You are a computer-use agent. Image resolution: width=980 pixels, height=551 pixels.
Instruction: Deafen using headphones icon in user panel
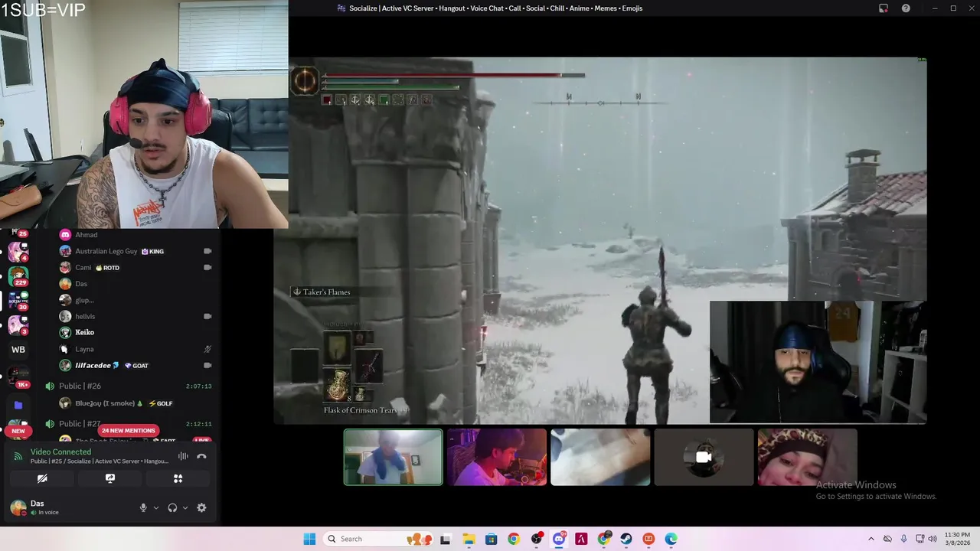[172, 507]
